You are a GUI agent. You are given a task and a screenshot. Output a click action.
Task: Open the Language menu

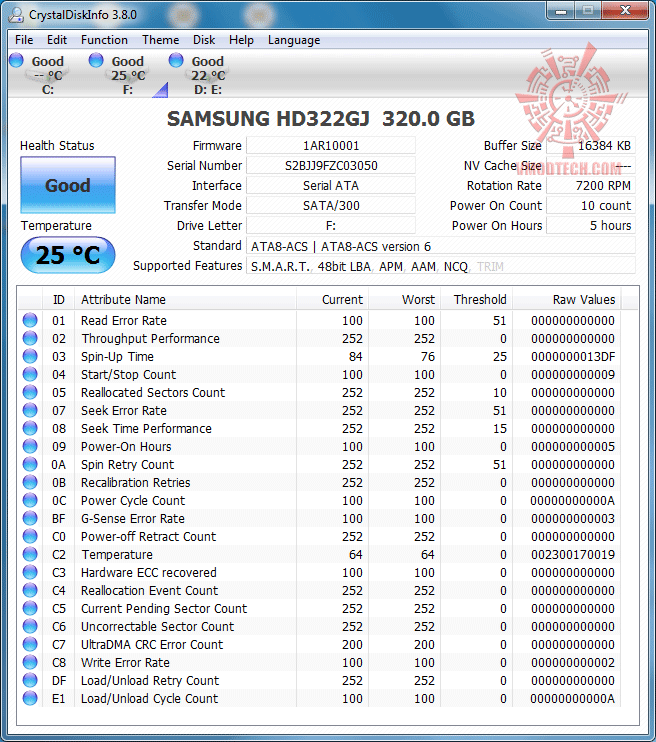pyautogui.click(x=294, y=40)
